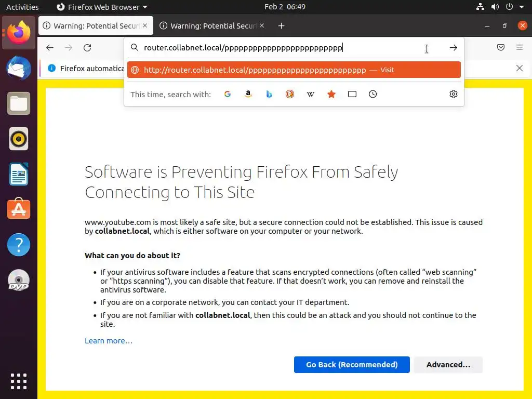Select the router.collabnet.local Visit suggestion
532x399 pixels.
tap(294, 70)
